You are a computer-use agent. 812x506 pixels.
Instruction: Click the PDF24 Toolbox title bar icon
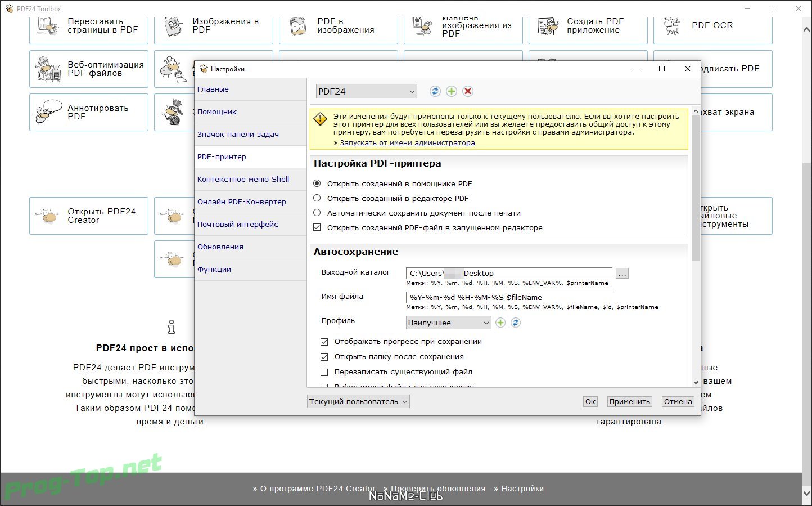(x=9, y=8)
